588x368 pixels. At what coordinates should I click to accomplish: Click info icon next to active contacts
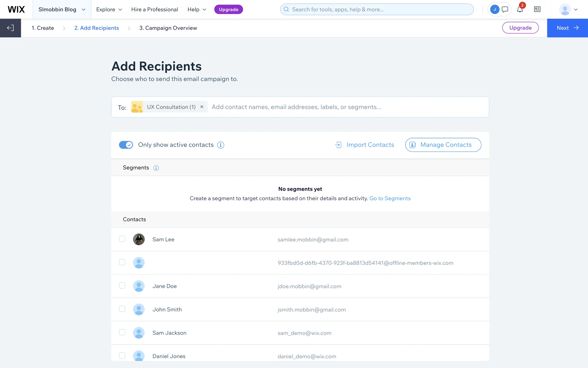pyautogui.click(x=221, y=145)
